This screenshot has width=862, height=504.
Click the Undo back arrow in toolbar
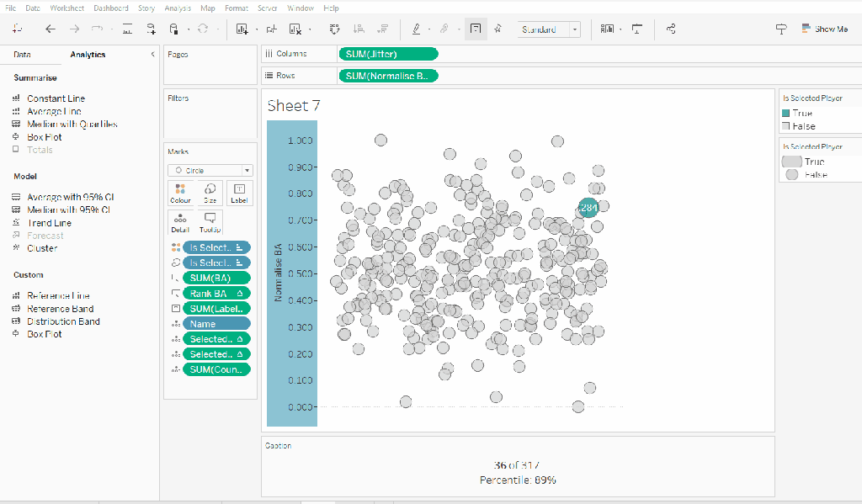pos(51,29)
